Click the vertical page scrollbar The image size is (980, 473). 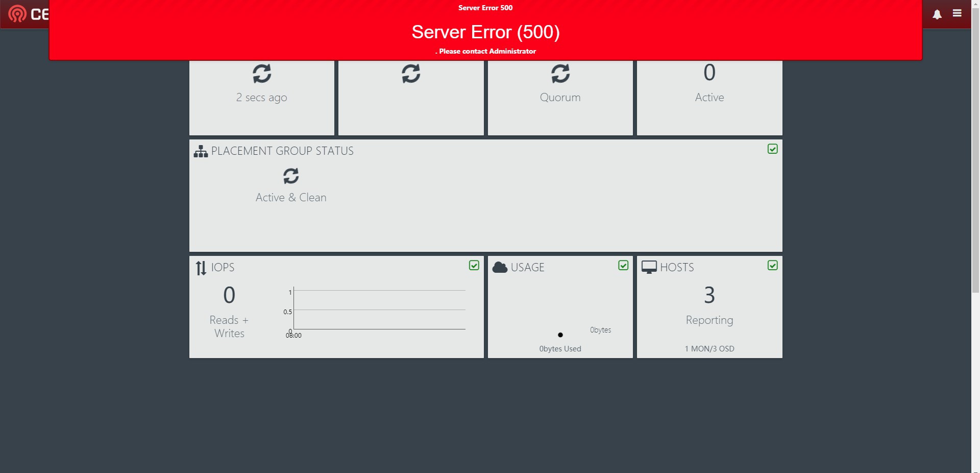[975, 153]
